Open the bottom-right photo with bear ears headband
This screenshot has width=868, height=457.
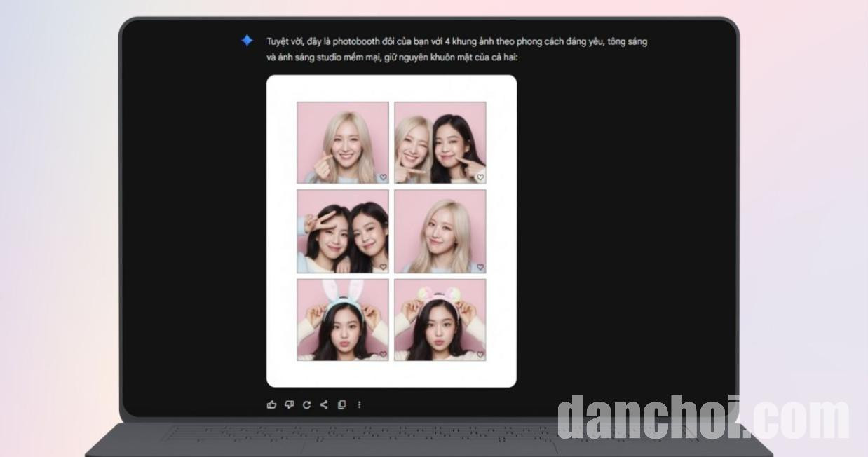coord(440,320)
